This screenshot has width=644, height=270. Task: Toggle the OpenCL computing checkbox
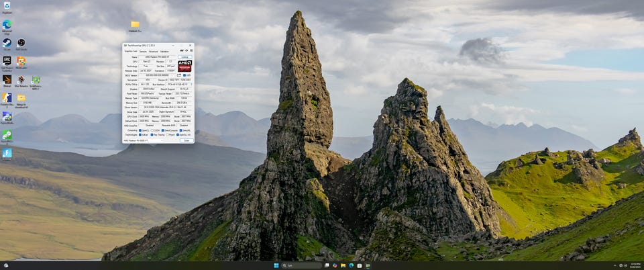[x=140, y=130]
